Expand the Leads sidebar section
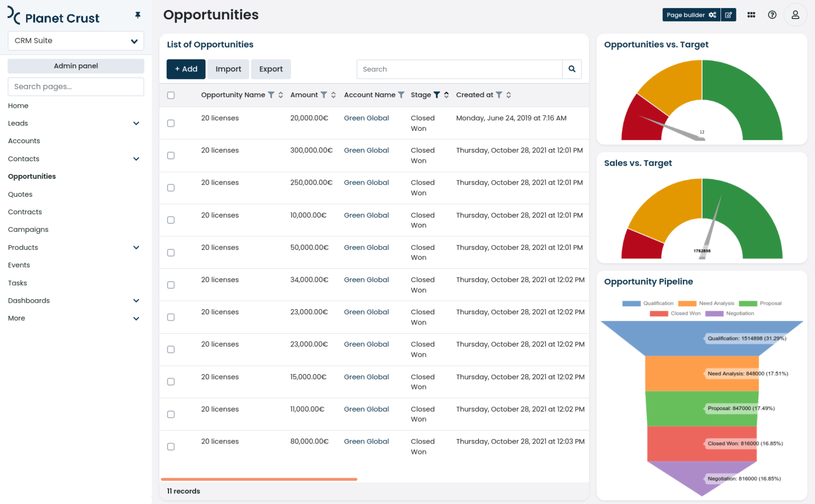The width and height of the screenshot is (815, 504). [x=136, y=123]
